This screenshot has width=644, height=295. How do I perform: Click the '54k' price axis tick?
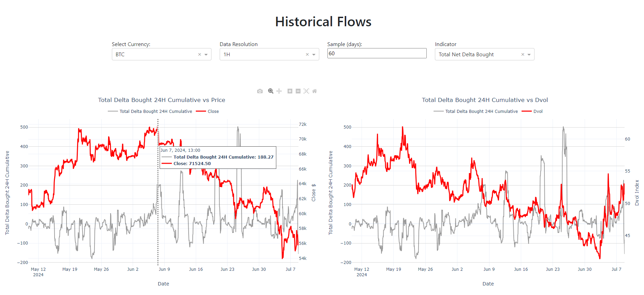point(303,259)
